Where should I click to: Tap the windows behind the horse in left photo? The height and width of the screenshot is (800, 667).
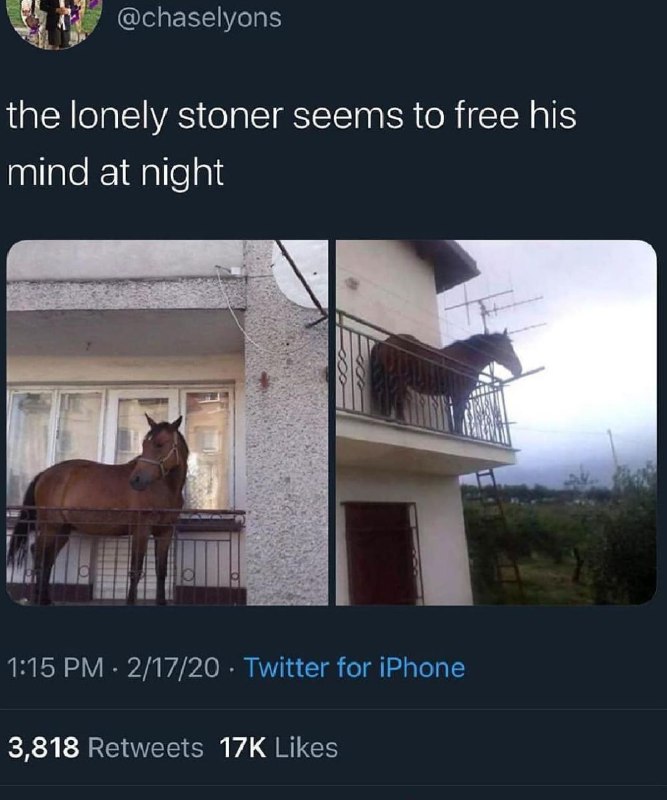tap(121, 445)
